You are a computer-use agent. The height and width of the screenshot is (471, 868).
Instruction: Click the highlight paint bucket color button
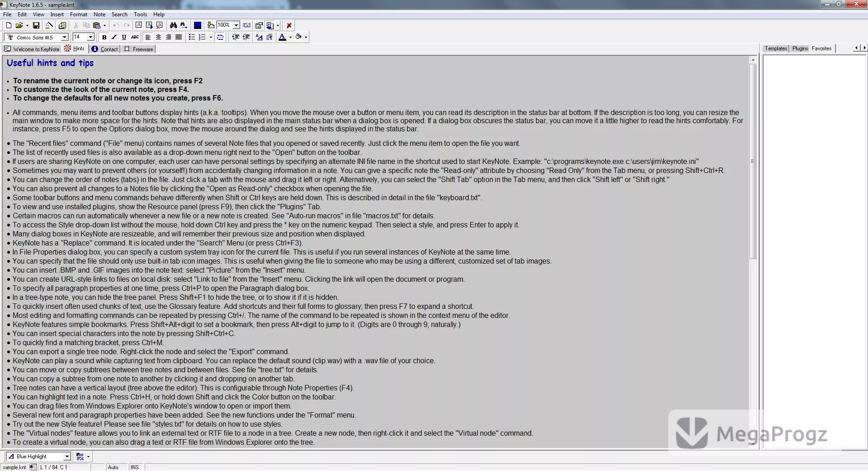pos(298,37)
